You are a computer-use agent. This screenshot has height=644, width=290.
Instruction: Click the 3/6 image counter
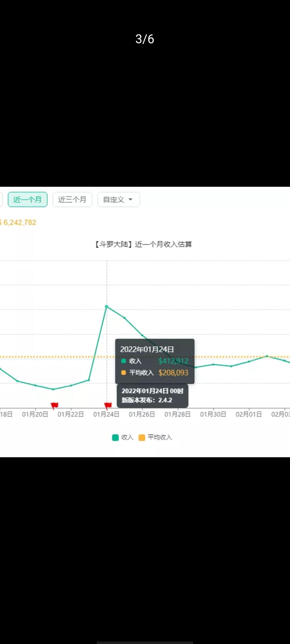[x=145, y=39]
